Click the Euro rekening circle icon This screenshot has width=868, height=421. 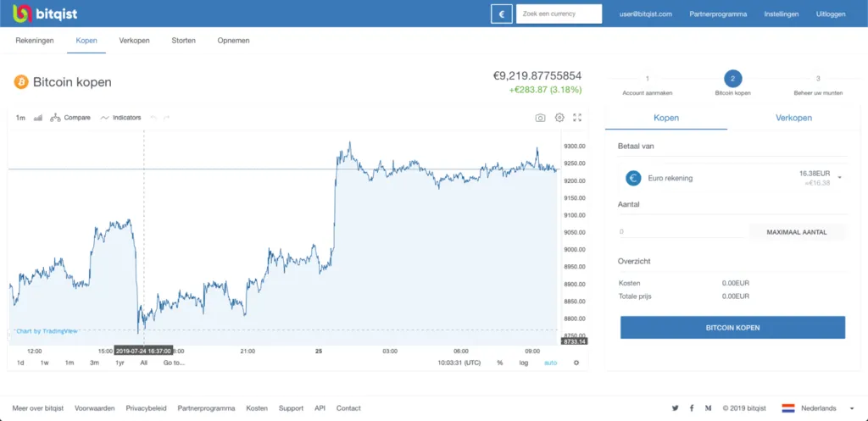(x=633, y=178)
